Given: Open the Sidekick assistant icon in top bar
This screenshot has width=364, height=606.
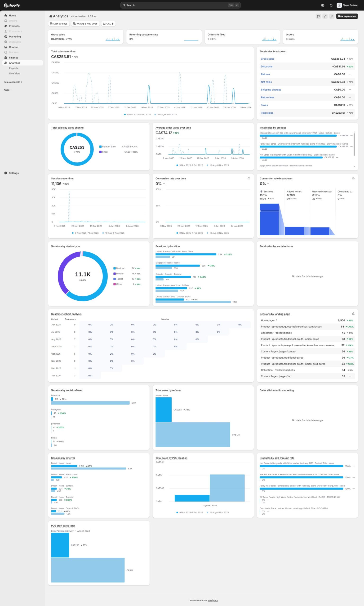Looking at the screenshot, I should [x=323, y=5].
